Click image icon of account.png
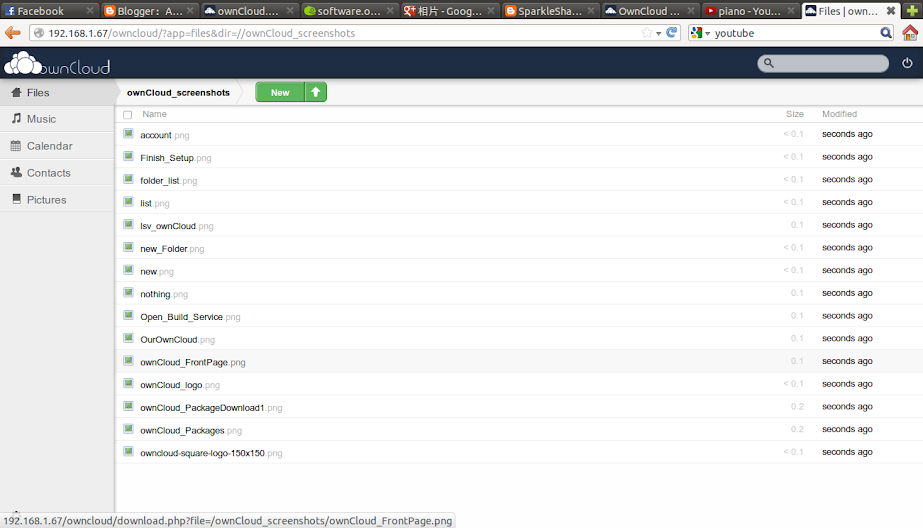Viewport: 923px width, 528px height. (x=128, y=134)
